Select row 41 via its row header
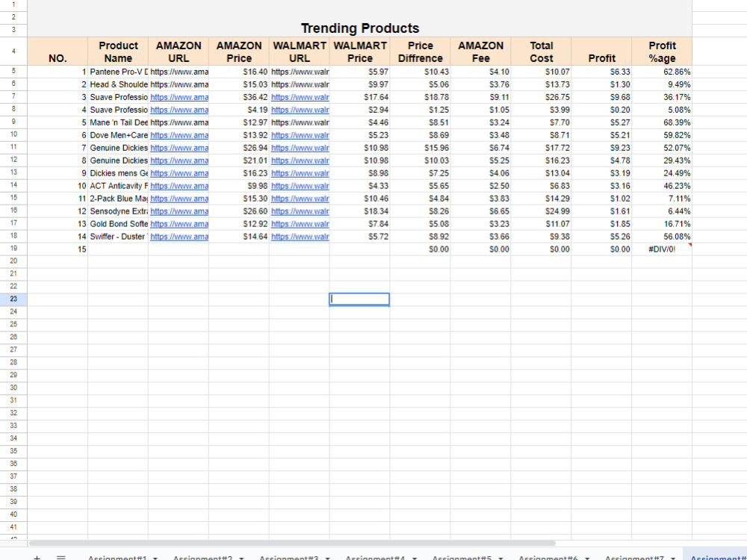The height and width of the screenshot is (560, 747). pos(13,527)
